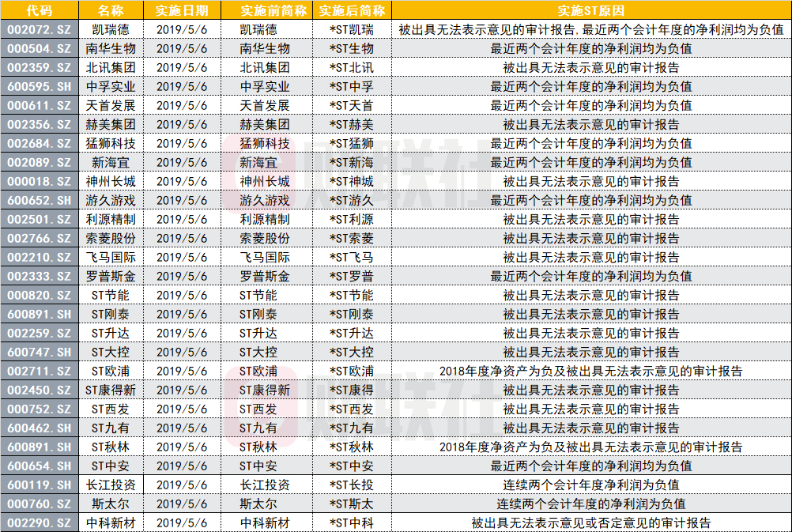Select the 2019/5/6 date in 斯太尔 row
Screen dimensions: 792x532
[182, 504]
